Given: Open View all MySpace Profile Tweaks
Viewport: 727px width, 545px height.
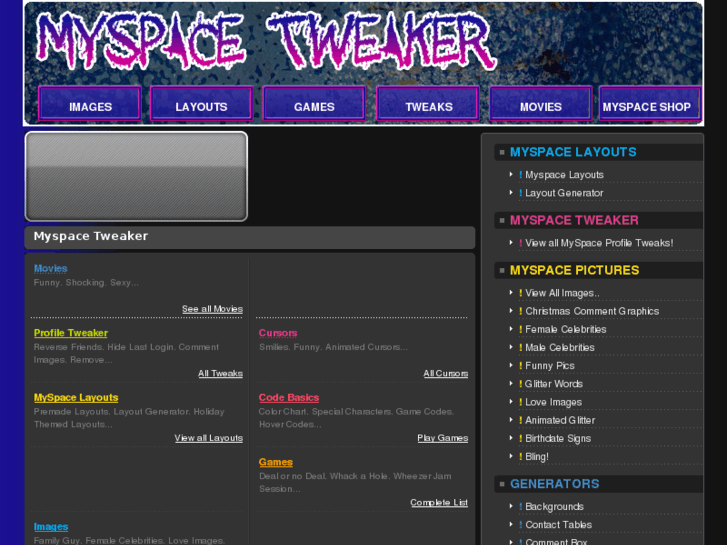Looking at the screenshot, I should [599, 243].
